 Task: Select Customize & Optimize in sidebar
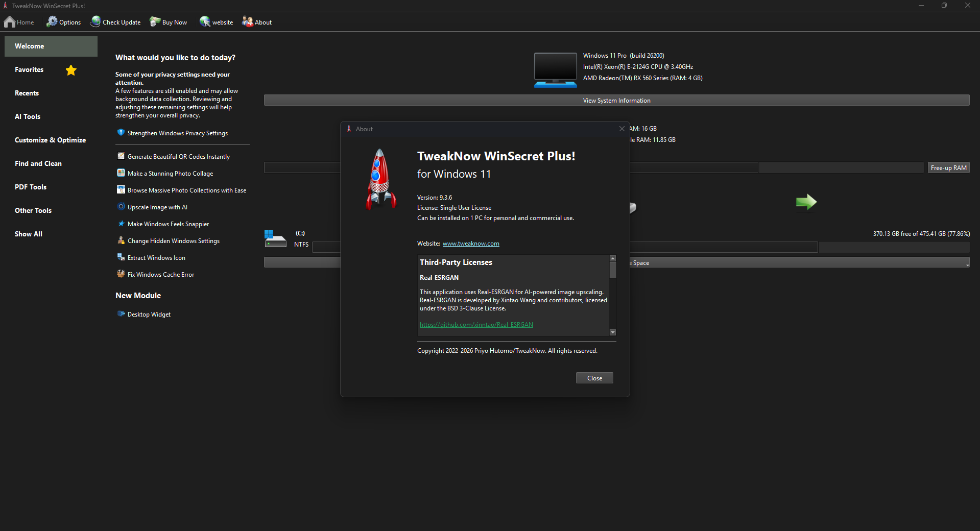pyautogui.click(x=50, y=140)
